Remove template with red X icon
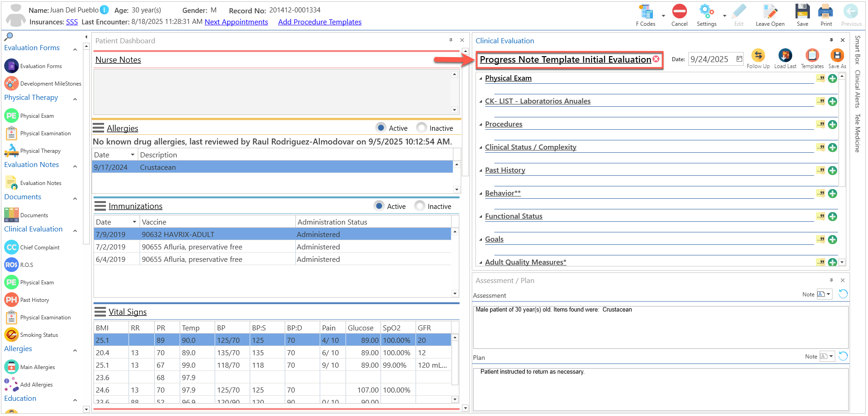868x416 pixels. click(x=656, y=59)
